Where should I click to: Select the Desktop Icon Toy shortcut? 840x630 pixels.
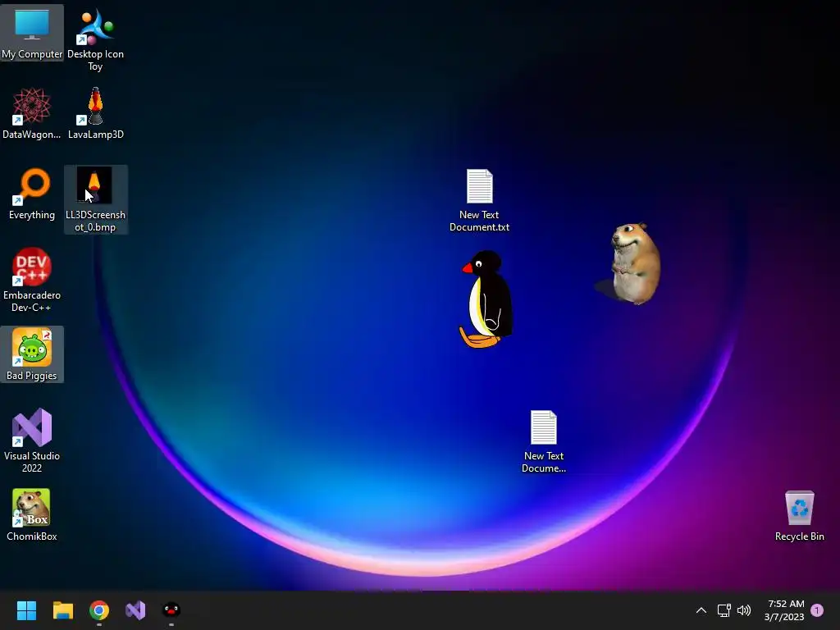[95, 39]
